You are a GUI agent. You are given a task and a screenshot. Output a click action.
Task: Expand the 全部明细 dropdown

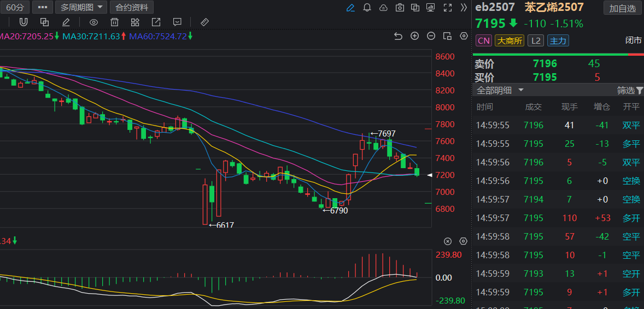(x=500, y=90)
